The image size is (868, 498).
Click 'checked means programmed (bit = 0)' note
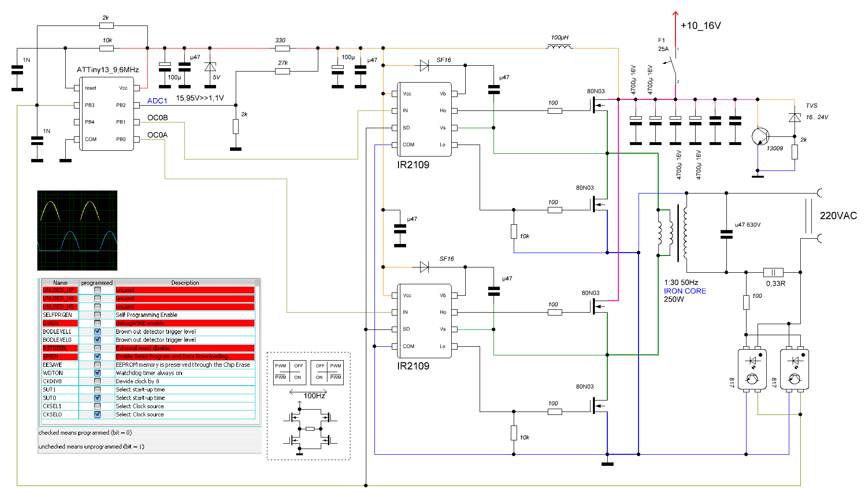pyautogui.click(x=85, y=433)
